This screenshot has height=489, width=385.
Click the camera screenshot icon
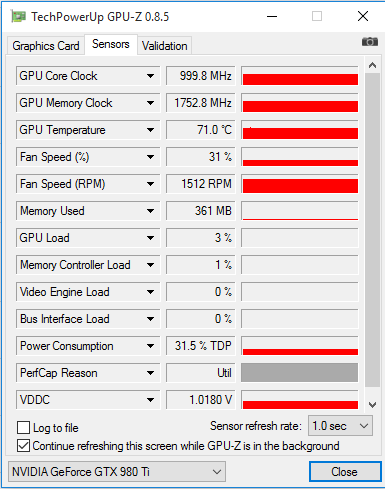point(370,42)
